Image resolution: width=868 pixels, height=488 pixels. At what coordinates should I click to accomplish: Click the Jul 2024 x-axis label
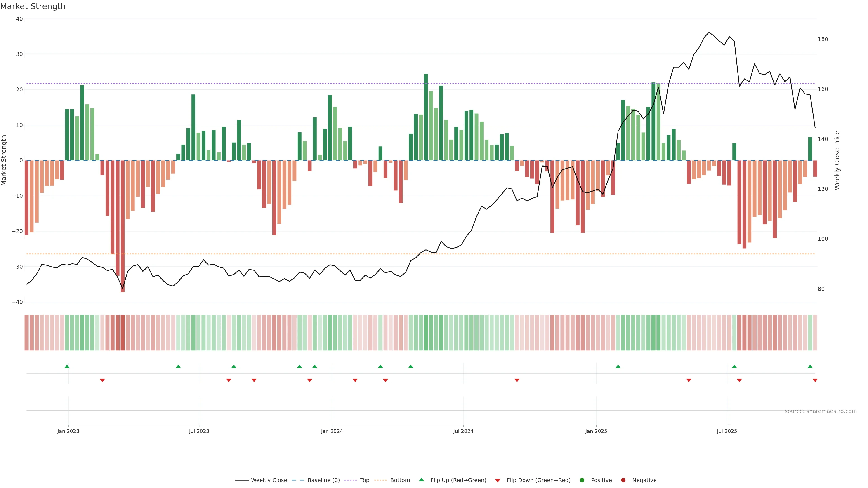(x=463, y=431)
